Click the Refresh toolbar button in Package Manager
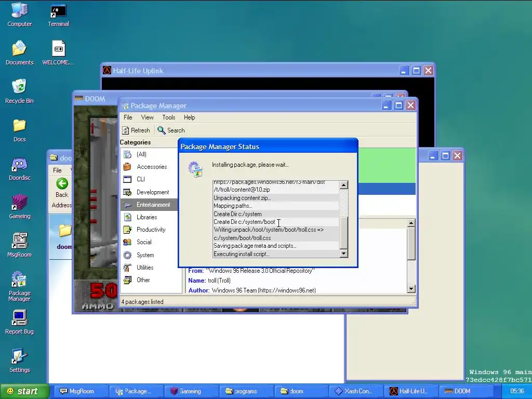 (x=136, y=130)
